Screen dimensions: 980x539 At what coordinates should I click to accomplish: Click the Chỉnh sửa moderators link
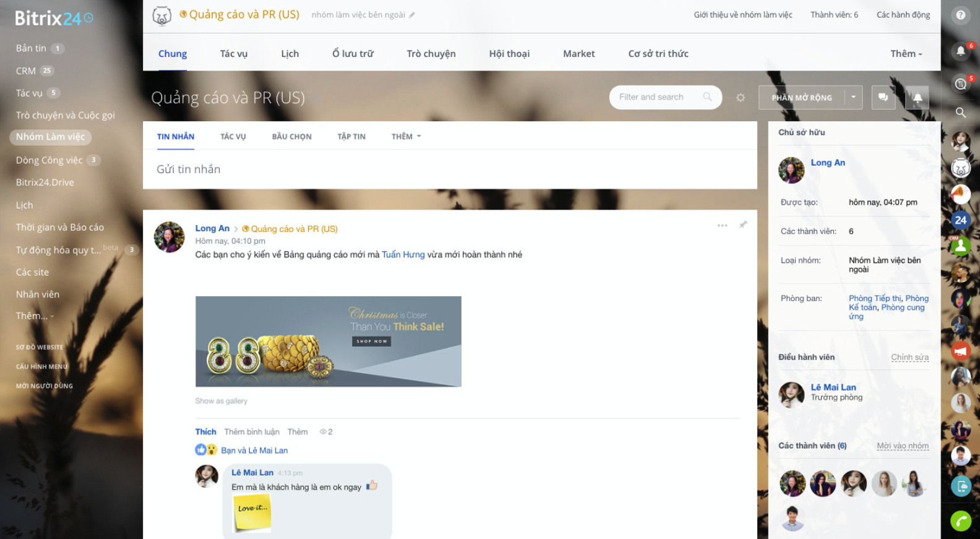click(909, 357)
